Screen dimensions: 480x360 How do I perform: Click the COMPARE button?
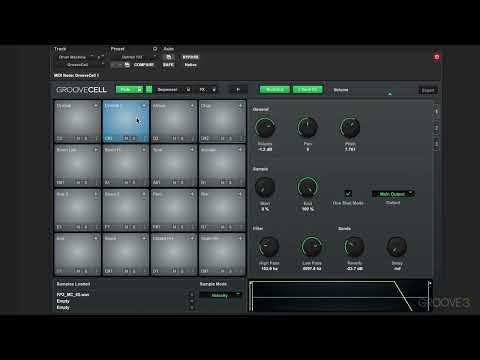(144, 65)
